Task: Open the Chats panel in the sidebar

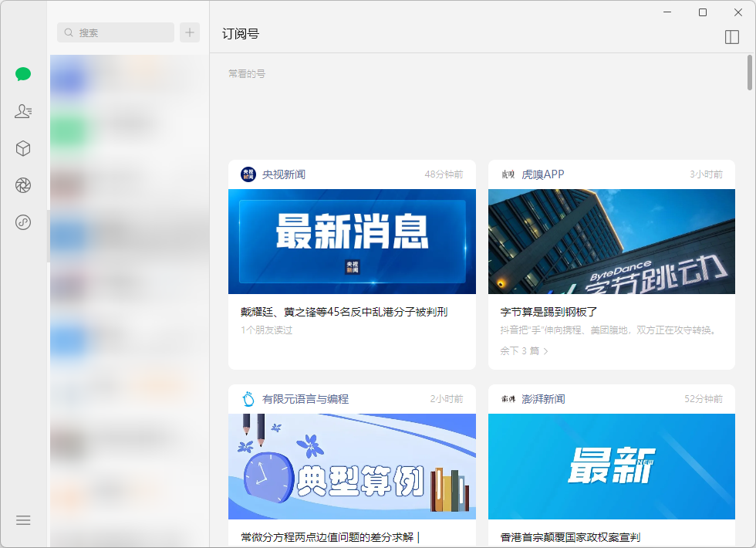Action: 23,74
